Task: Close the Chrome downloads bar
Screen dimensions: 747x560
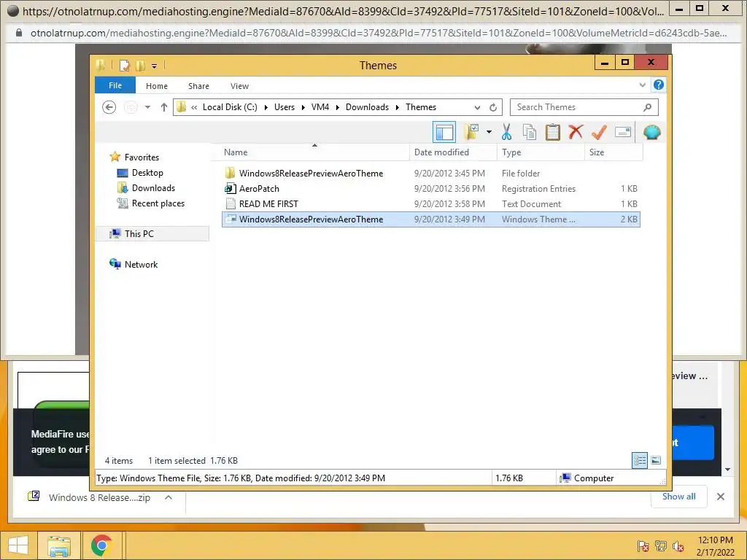Action: (x=721, y=497)
